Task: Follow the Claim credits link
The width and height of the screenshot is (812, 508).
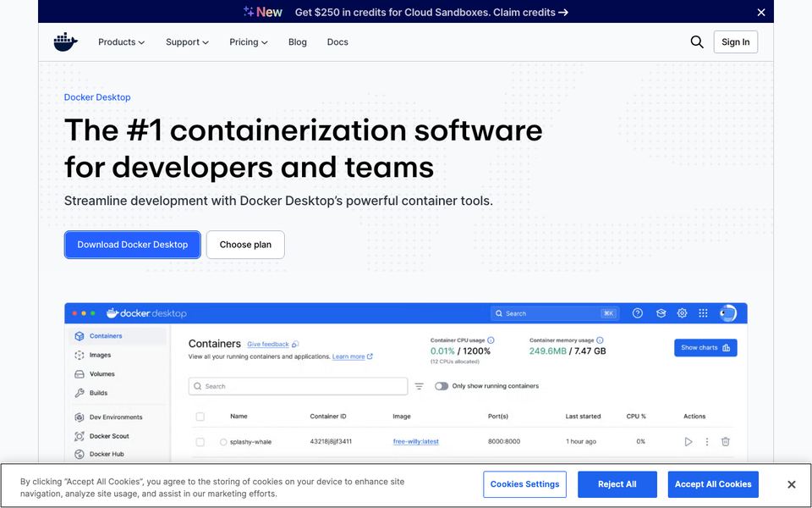Action: point(531,13)
